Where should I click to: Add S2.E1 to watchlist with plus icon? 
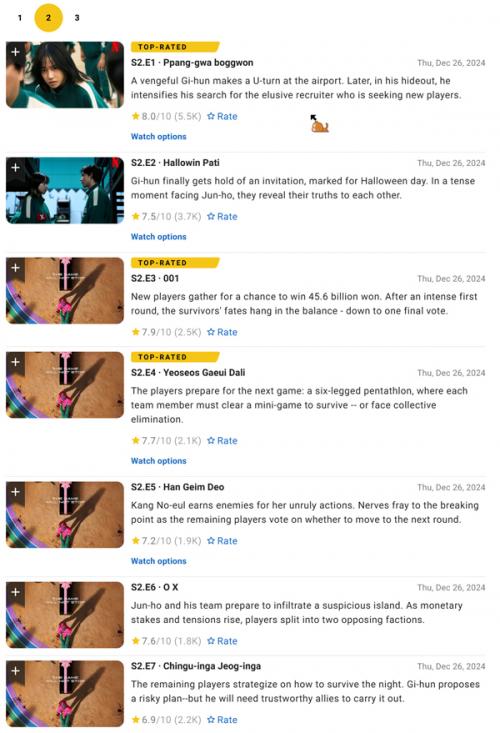[15, 51]
